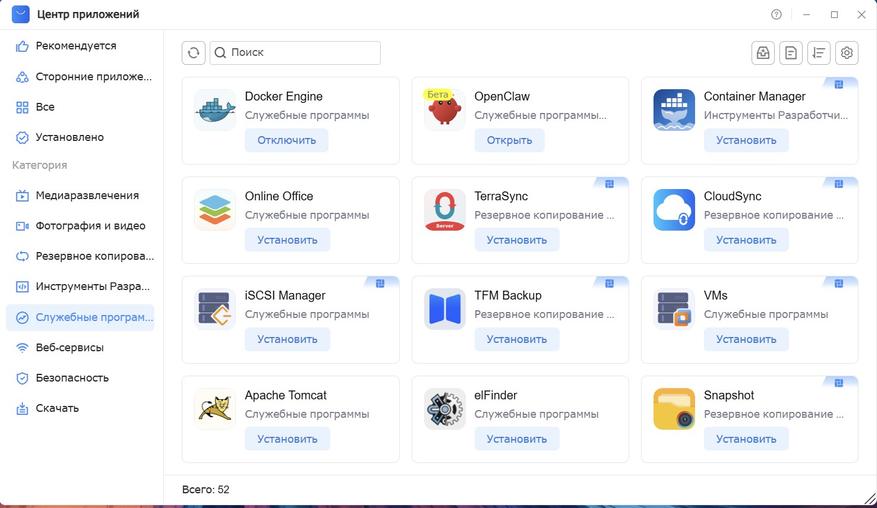Screen dimensions: 877x508
Task: Install Snapshot with Установить button
Action: click(x=746, y=439)
